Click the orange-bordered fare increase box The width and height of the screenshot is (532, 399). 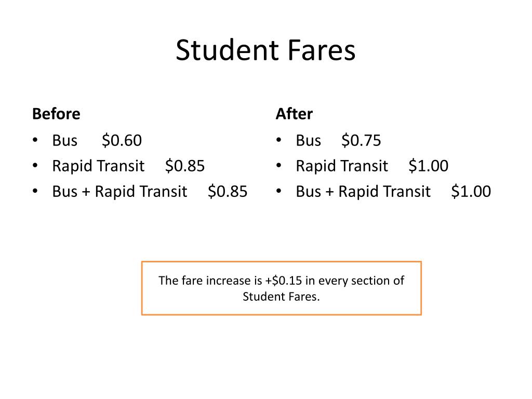pos(281,288)
